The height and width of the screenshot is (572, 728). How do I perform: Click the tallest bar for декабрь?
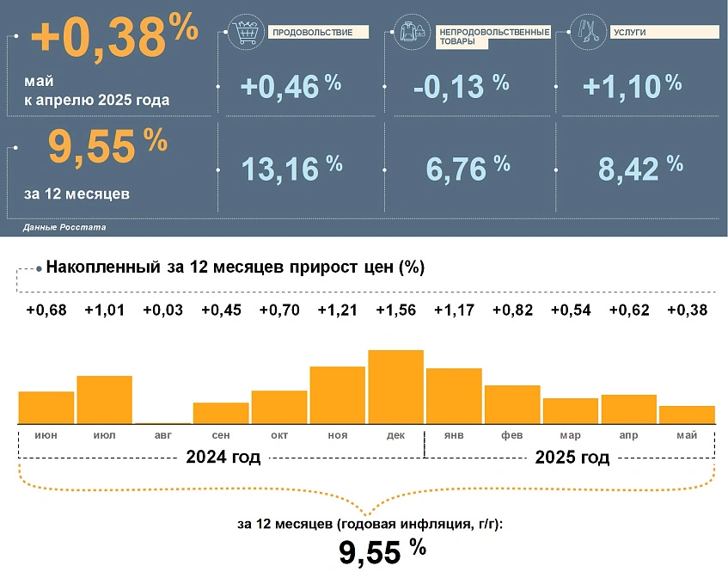coord(395,387)
